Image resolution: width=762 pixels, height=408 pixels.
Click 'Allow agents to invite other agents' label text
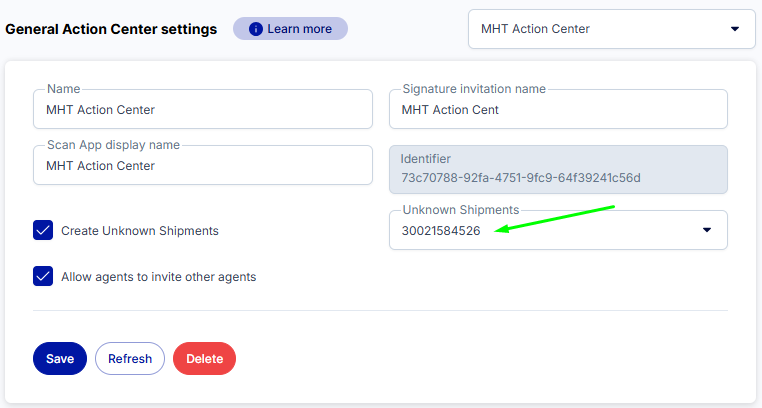coord(158,277)
